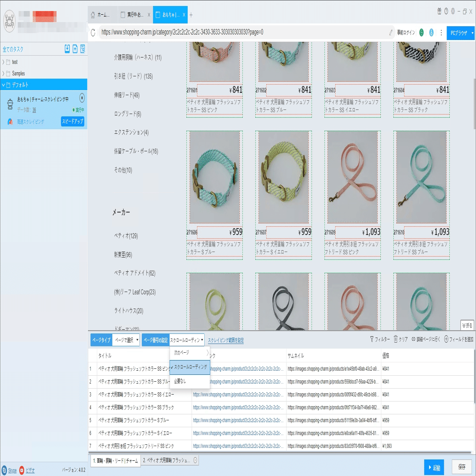Click the gift icon in title bar
This screenshot has width=476, height=476.
point(439,11)
